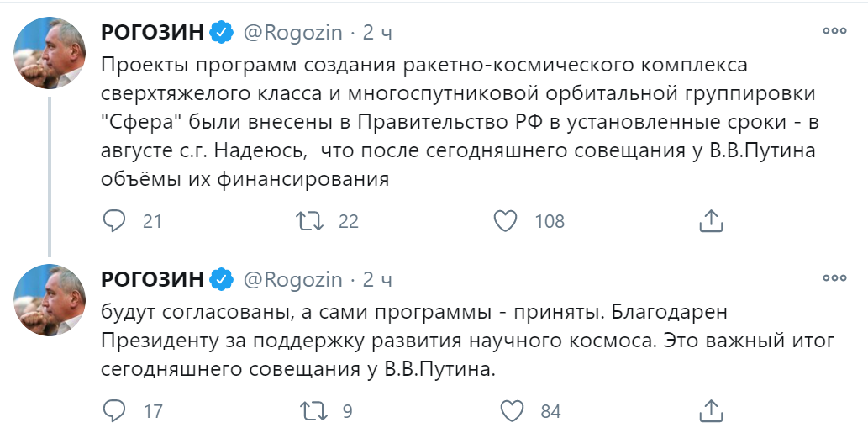Like the second tweet with 84 likes

512,411
